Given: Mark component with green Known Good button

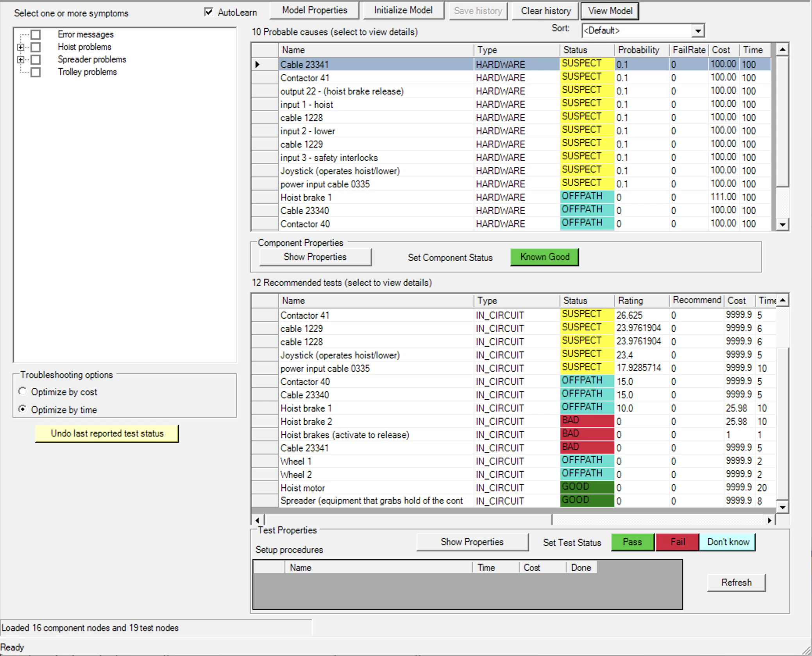Looking at the screenshot, I should pyautogui.click(x=544, y=257).
